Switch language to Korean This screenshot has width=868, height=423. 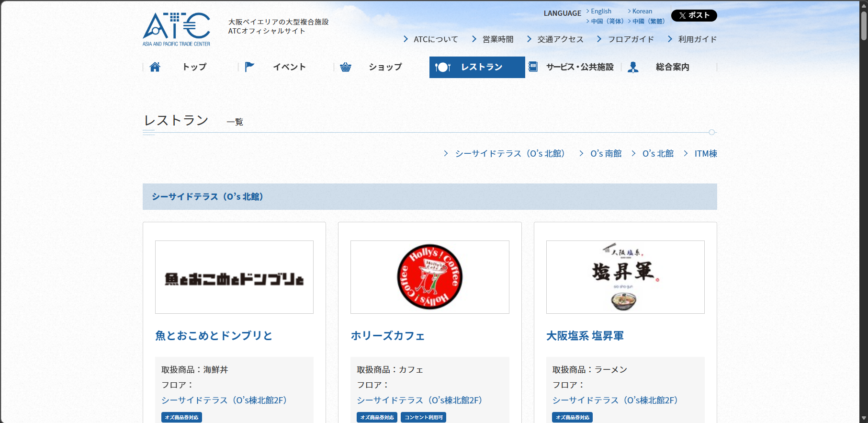point(642,11)
